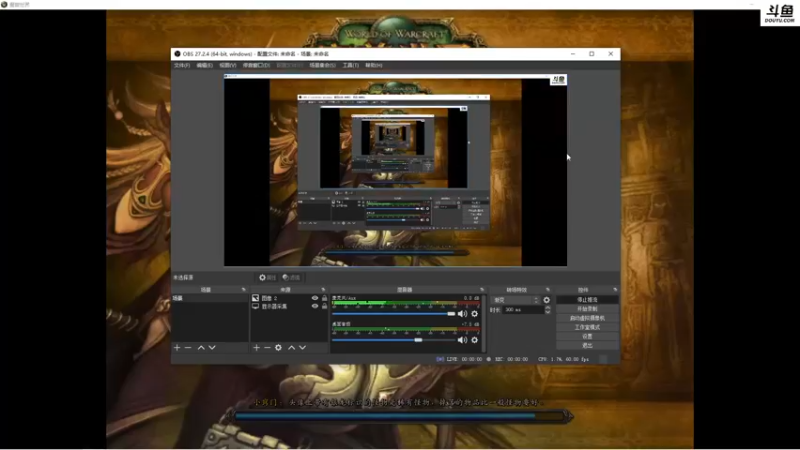Click the OBS logo in the title bar
800x450 pixels.
tap(177, 54)
